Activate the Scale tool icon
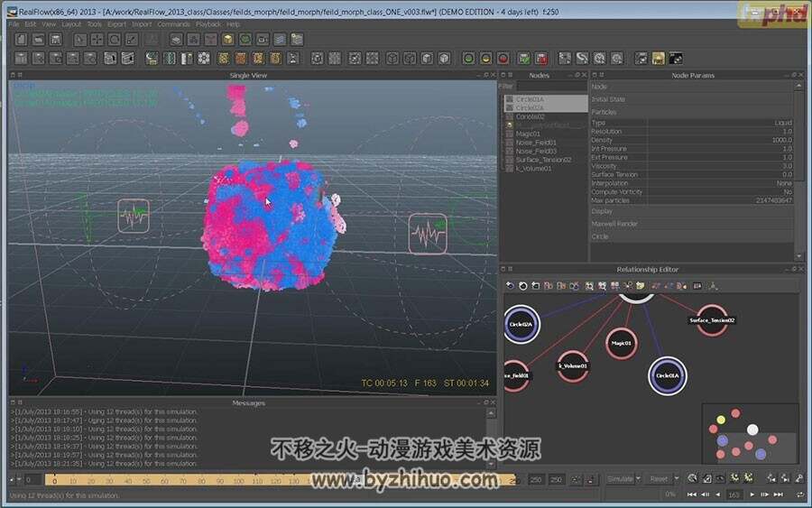 click(132, 40)
